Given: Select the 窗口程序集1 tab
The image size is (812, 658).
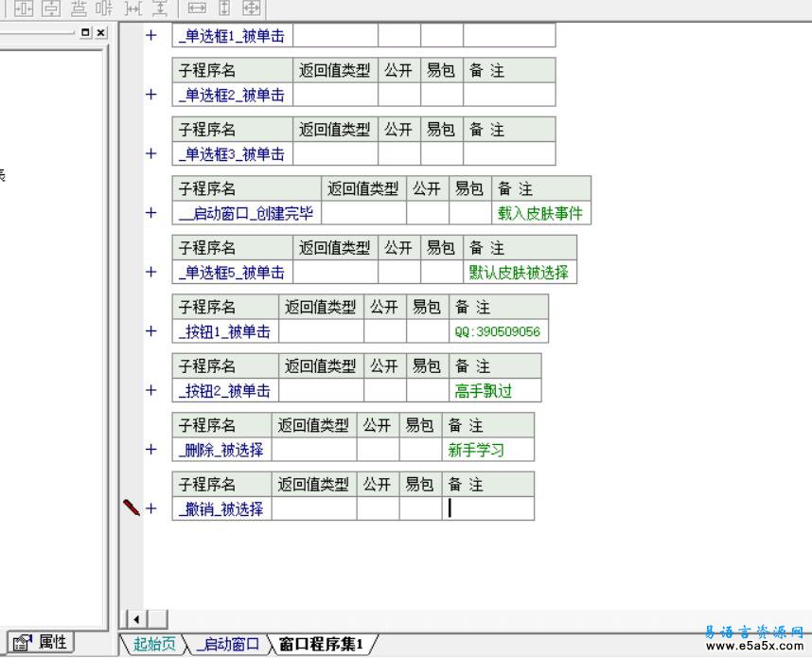Looking at the screenshot, I should pyautogui.click(x=321, y=644).
